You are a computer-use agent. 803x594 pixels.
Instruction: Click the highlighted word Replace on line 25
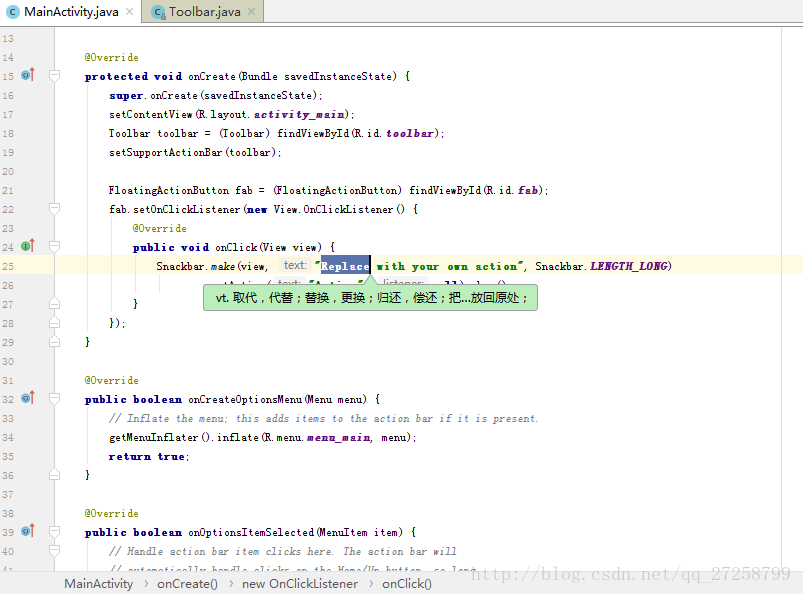click(345, 266)
